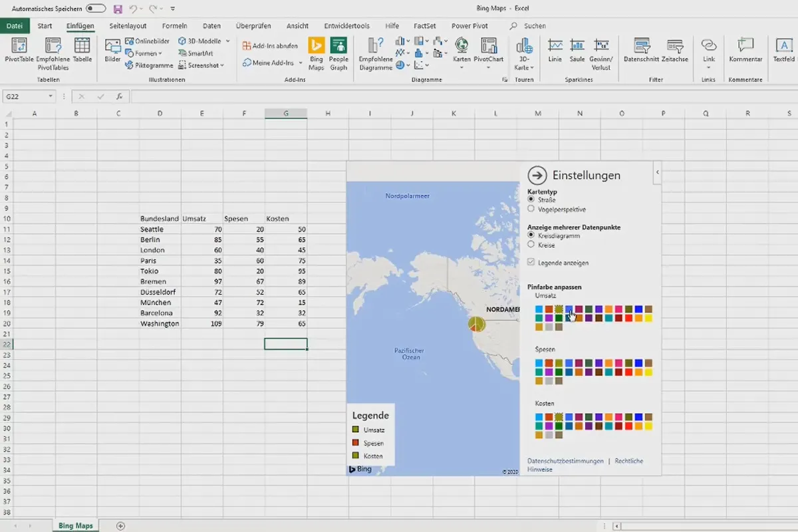Screen dimensions: 798x532
Task: Select the Straße map type
Action: (531, 199)
